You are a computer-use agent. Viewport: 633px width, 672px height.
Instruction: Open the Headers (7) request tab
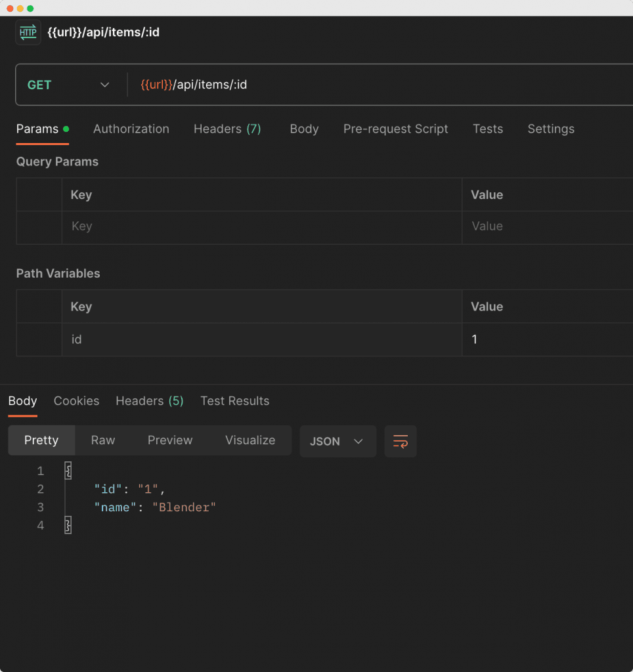coord(227,129)
